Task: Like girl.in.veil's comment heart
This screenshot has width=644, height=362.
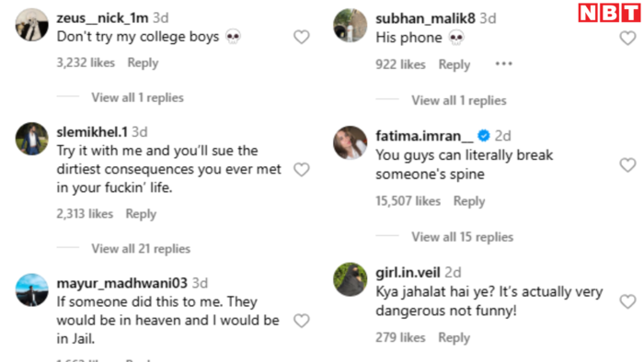Action: tap(627, 301)
